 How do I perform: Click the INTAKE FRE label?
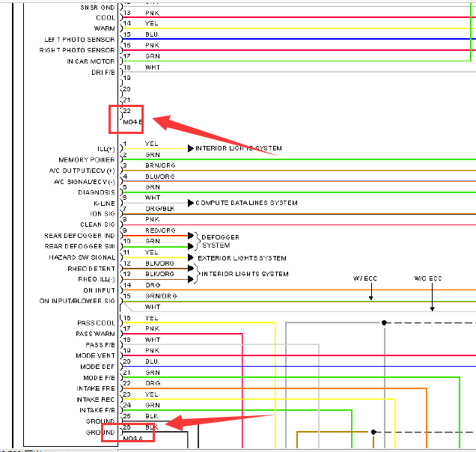pos(96,388)
